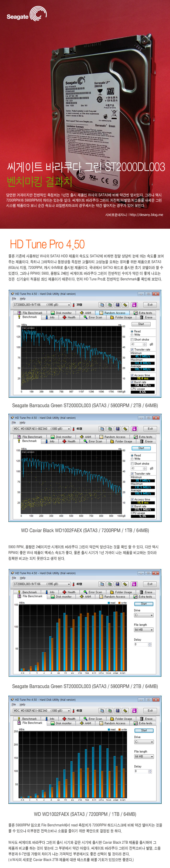Switch to Random Access tab, Seagate Benchmark window
The width and height of the screenshot is (170, 868).
112,313
